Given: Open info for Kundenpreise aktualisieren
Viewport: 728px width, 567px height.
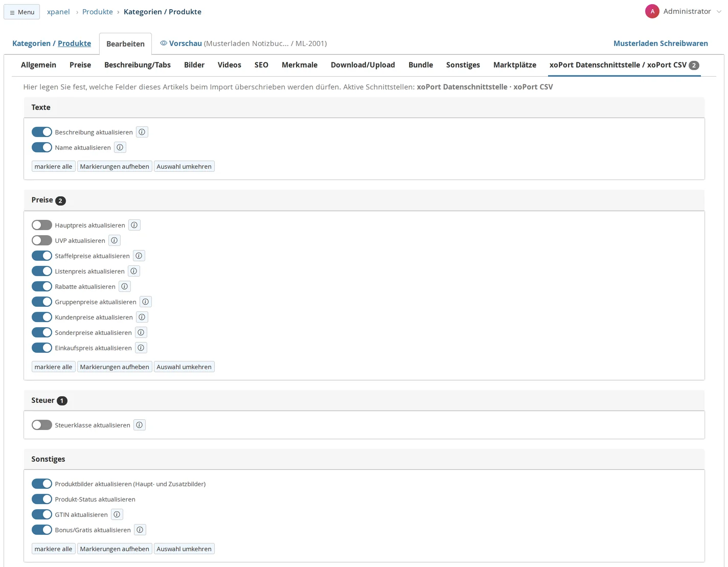Looking at the screenshot, I should pyautogui.click(x=142, y=317).
